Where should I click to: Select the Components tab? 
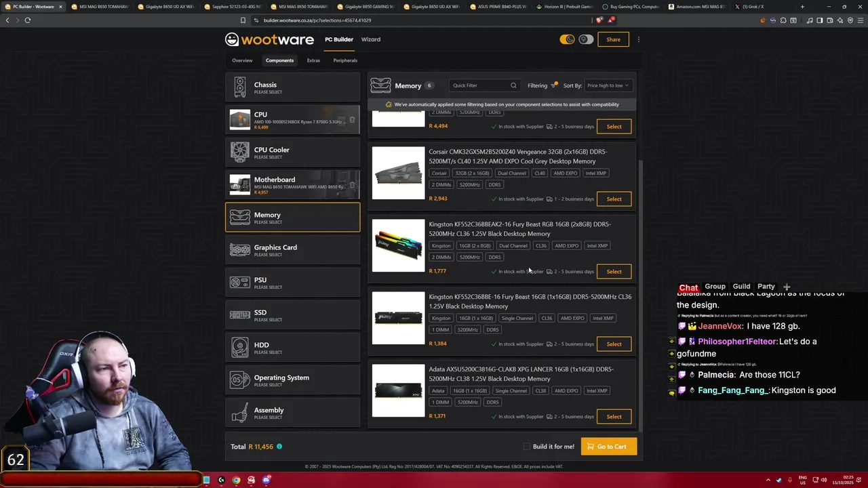click(x=279, y=60)
